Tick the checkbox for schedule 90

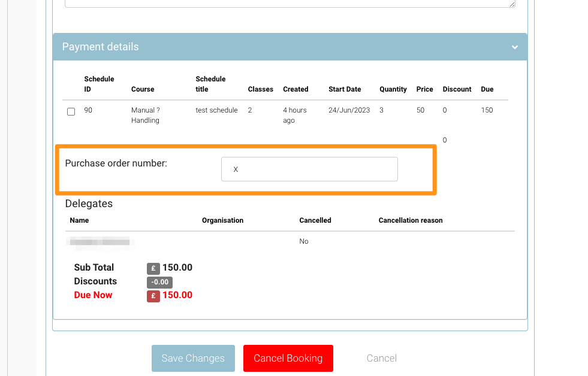(71, 111)
